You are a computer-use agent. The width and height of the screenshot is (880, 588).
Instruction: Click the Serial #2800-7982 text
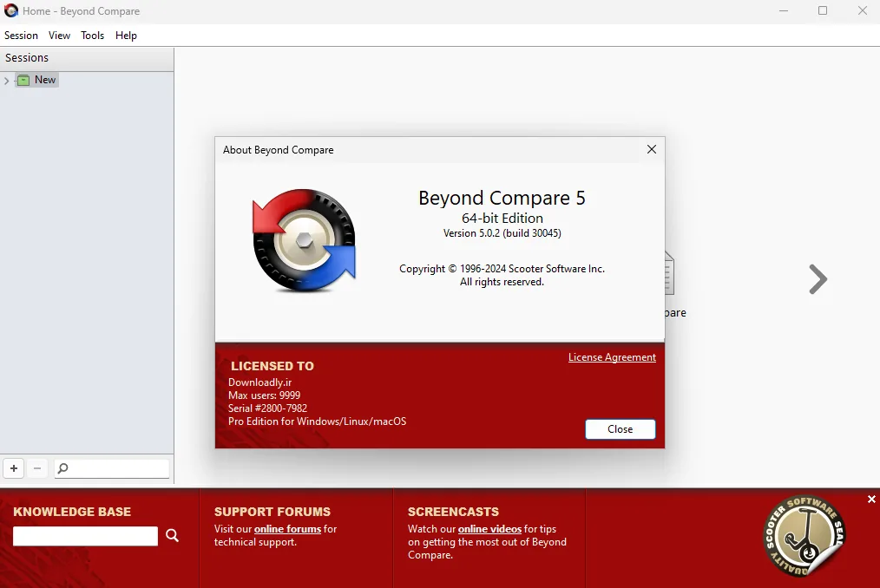coord(267,408)
